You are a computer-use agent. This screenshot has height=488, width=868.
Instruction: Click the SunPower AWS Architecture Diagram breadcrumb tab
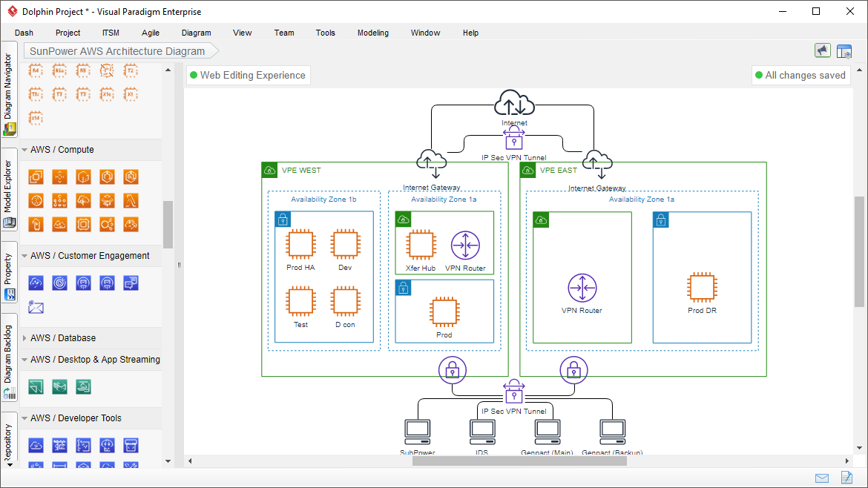tap(116, 51)
